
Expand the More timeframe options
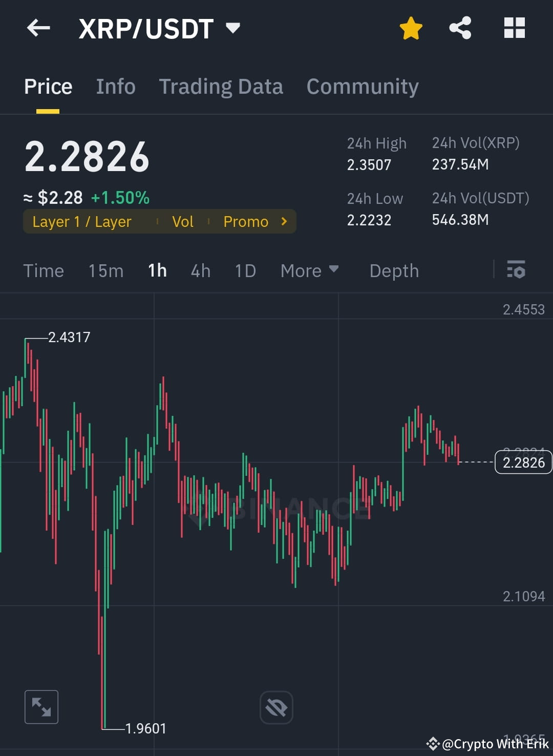pyautogui.click(x=309, y=270)
